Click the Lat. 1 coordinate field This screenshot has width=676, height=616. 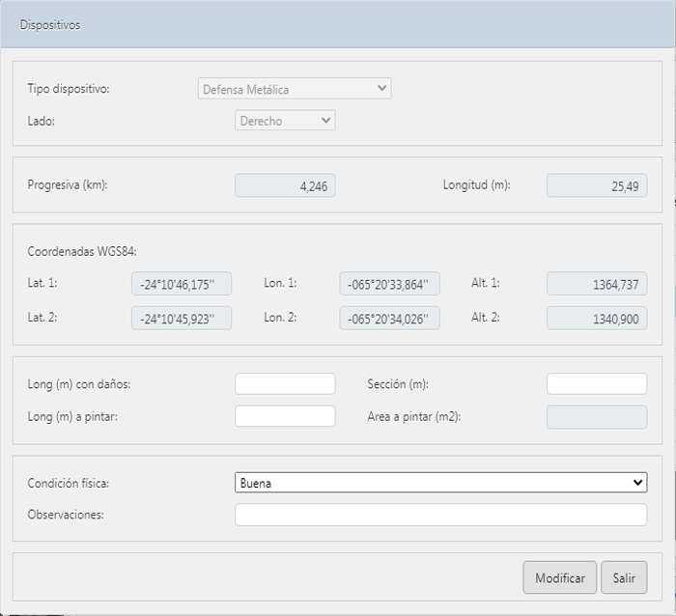(x=182, y=283)
